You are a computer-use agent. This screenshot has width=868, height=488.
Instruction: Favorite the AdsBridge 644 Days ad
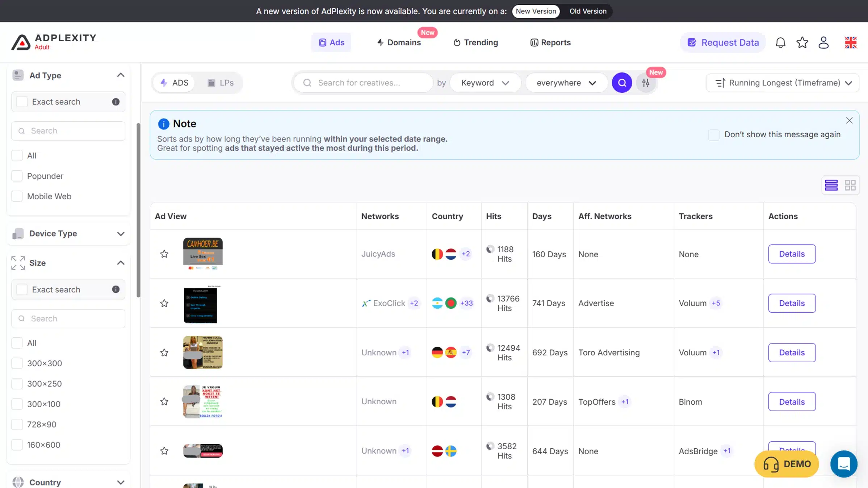tap(164, 451)
